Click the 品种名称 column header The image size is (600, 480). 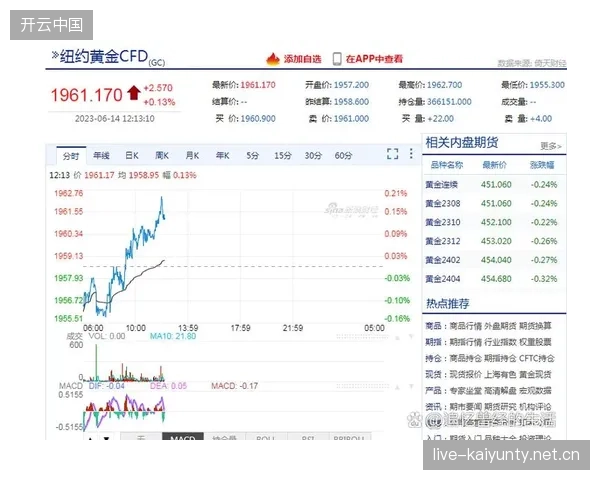[447, 165]
